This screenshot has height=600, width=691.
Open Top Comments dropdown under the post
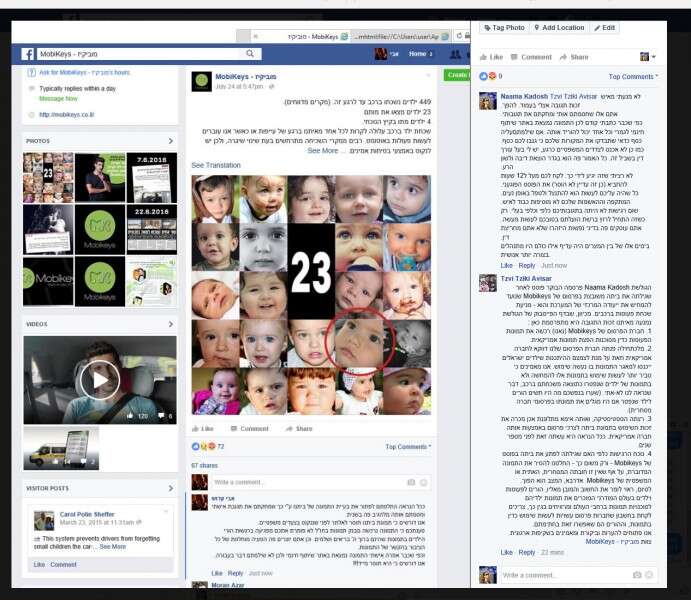[408, 447]
